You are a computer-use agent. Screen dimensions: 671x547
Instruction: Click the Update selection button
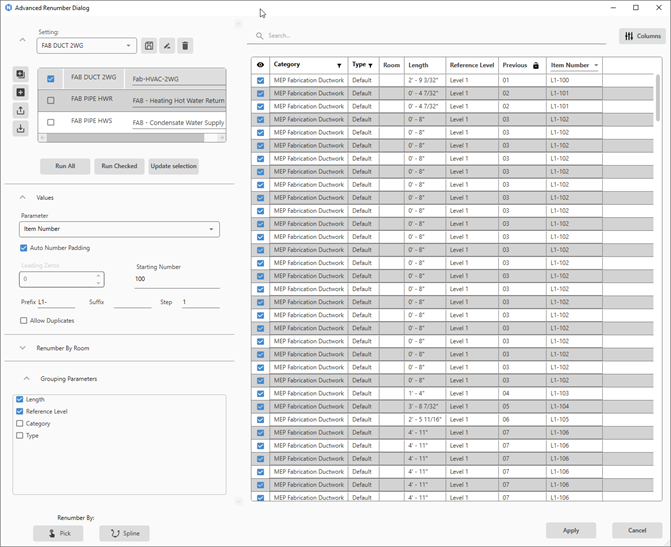coord(173,166)
